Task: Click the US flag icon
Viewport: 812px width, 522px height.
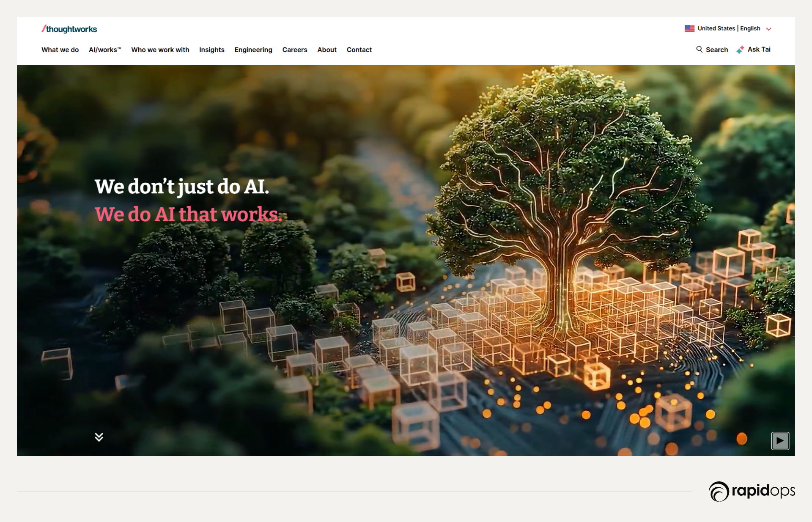Action: point(689,28)
